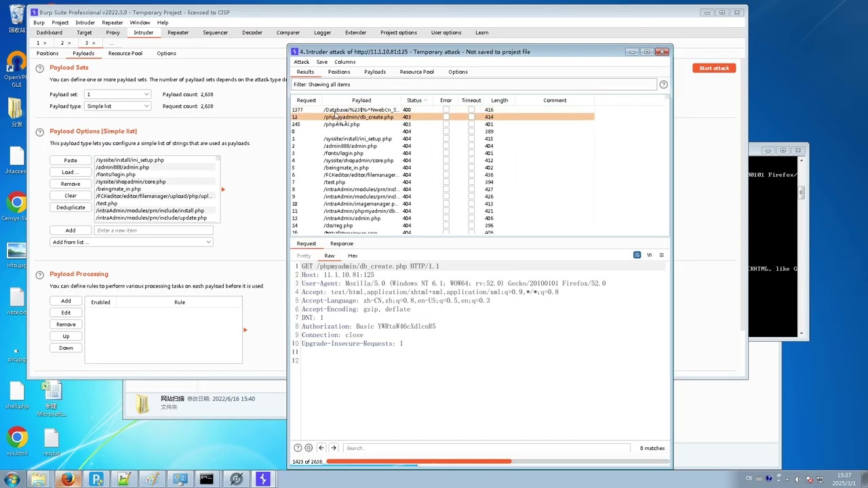Toggle Timeout checkbox for request 245

tap(471, 125)
